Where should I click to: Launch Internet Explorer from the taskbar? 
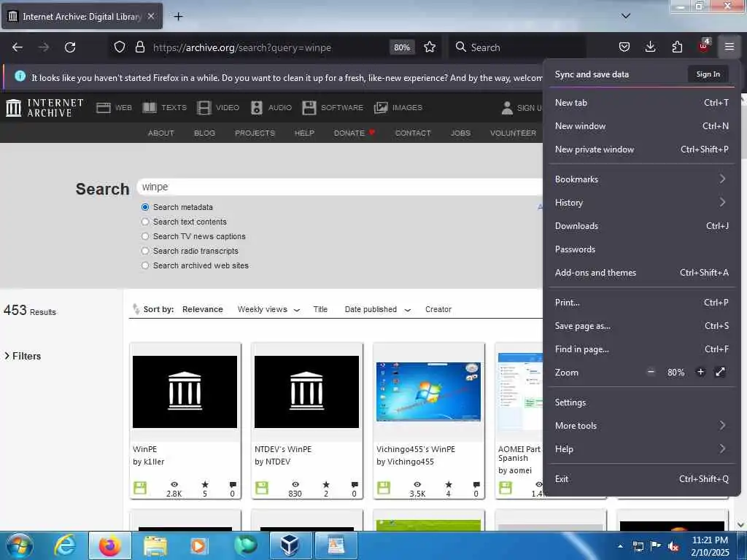click(64, 545)
